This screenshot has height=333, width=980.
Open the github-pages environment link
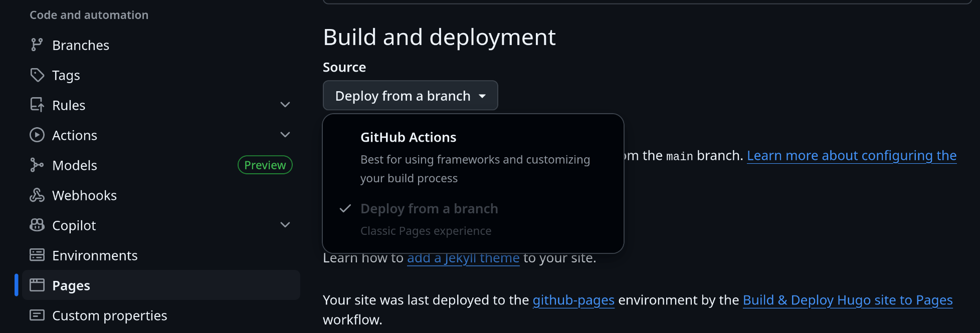click(x=573, y=300)
